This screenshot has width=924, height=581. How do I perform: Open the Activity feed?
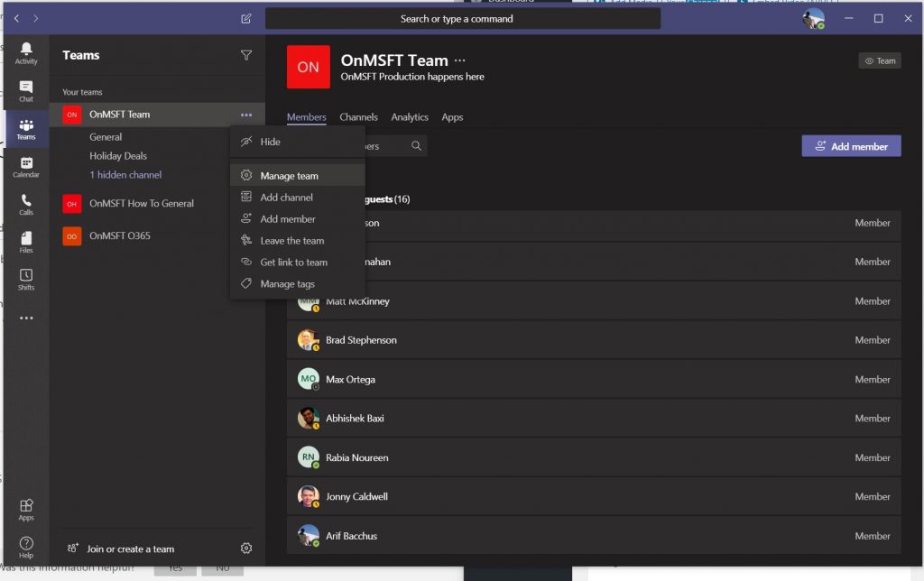click(x=26, y=52)
